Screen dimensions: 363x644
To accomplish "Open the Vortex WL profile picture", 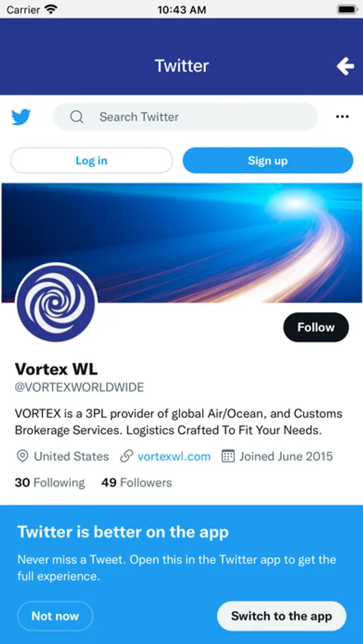I will click(x=56, y=303).
